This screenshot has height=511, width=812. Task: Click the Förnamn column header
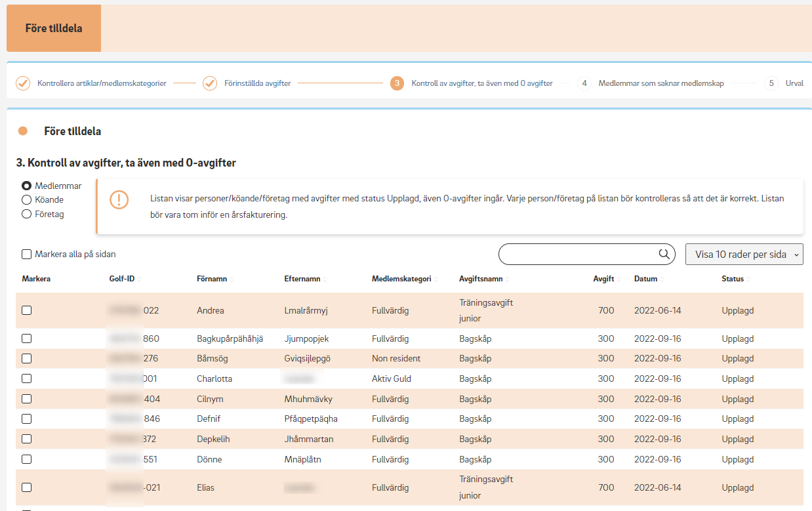[212, 279]
